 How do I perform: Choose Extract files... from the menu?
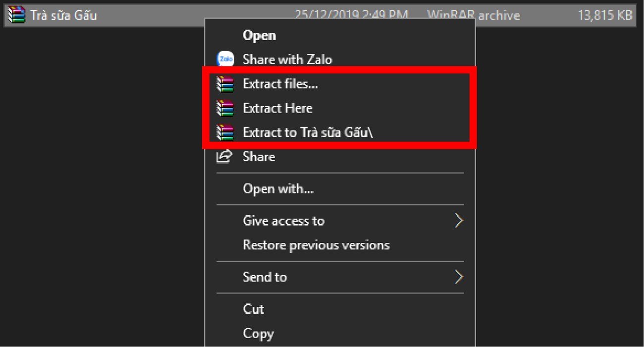pyautogui.click(x=280, y=84)
